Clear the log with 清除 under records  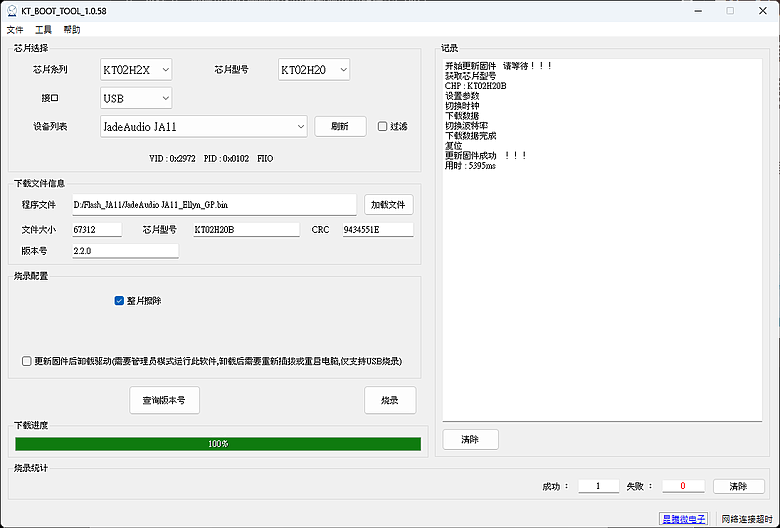(x=471, y=439)
